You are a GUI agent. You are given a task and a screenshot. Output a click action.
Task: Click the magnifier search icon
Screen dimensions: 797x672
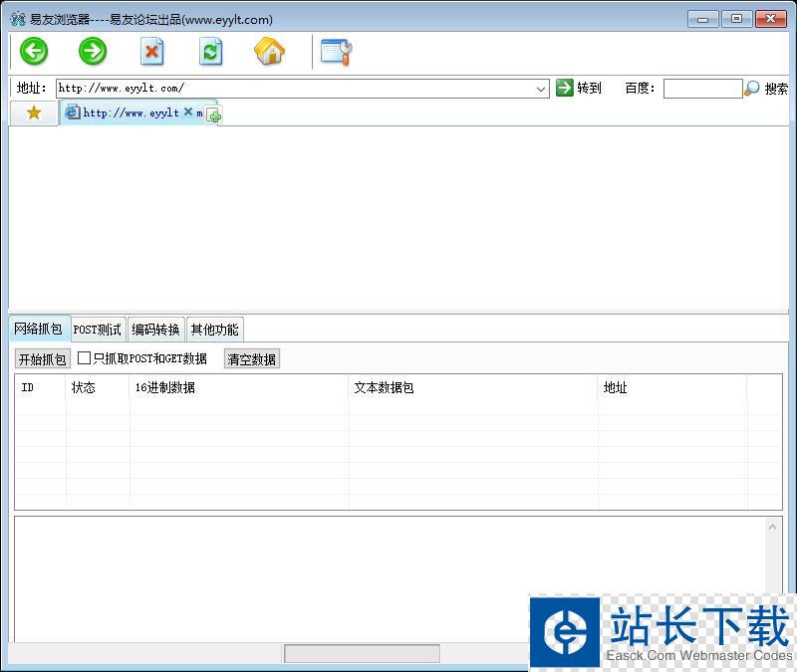[752, 89]
